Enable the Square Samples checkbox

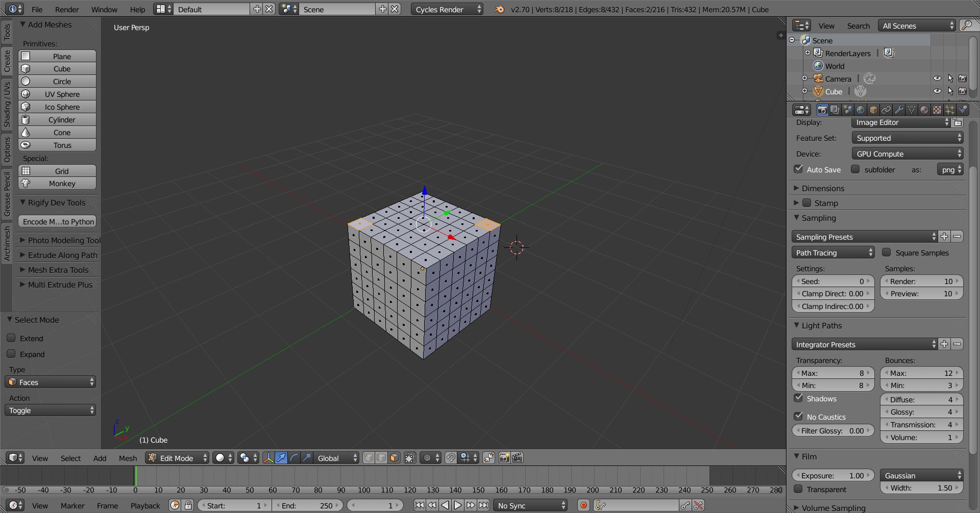887,252
